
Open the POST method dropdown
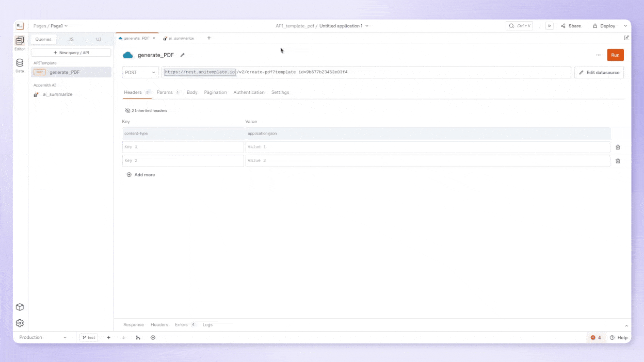[139, 72]
